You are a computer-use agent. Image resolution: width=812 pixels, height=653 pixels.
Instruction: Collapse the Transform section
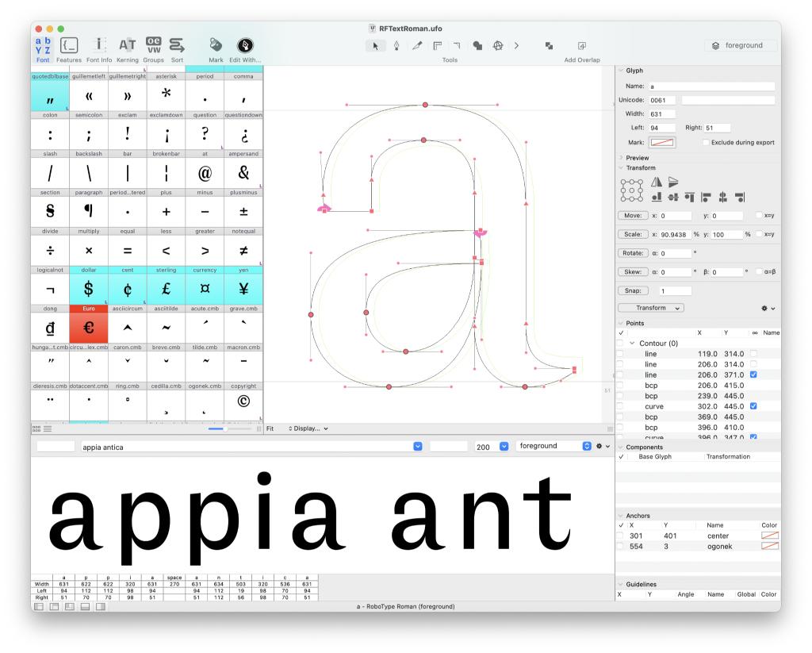coord(621,168)
